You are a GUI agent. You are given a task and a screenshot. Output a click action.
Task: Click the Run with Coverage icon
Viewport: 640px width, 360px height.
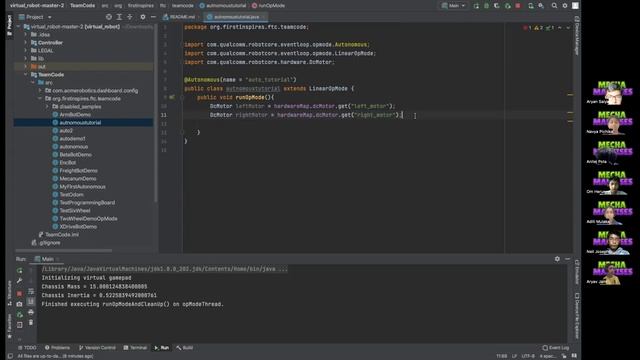497,6
